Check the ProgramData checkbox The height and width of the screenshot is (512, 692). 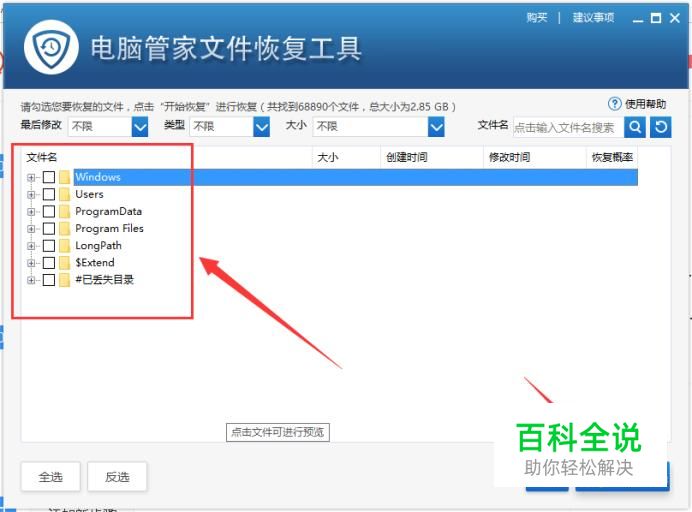(x=49, y=211)
